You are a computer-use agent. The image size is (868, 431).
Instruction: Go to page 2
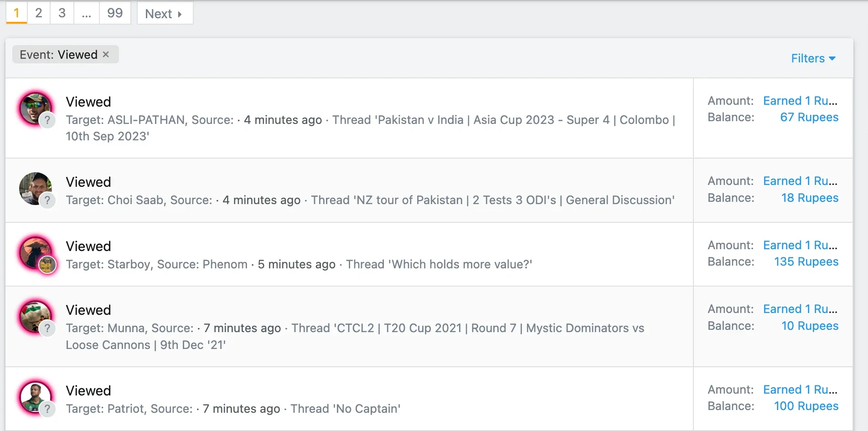click(x=39, y=13)
